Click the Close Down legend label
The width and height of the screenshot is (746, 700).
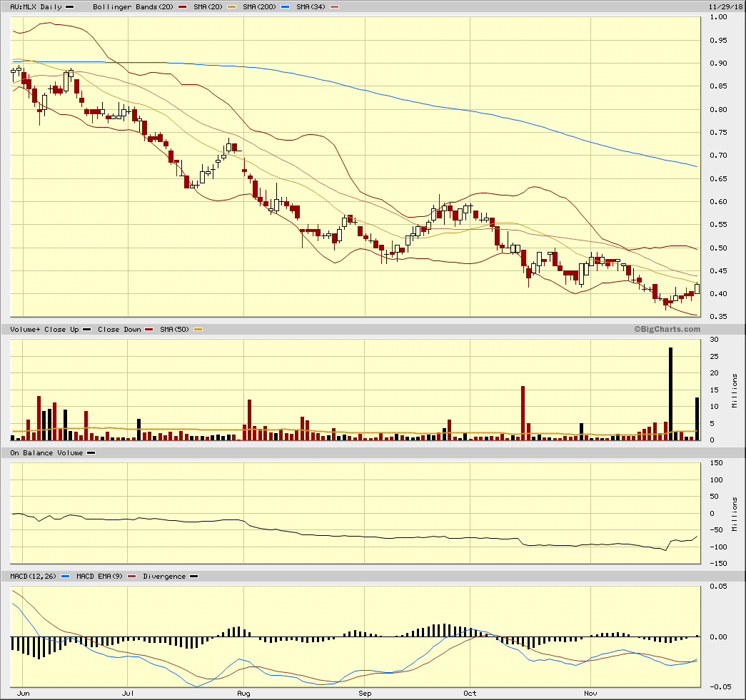119,330
